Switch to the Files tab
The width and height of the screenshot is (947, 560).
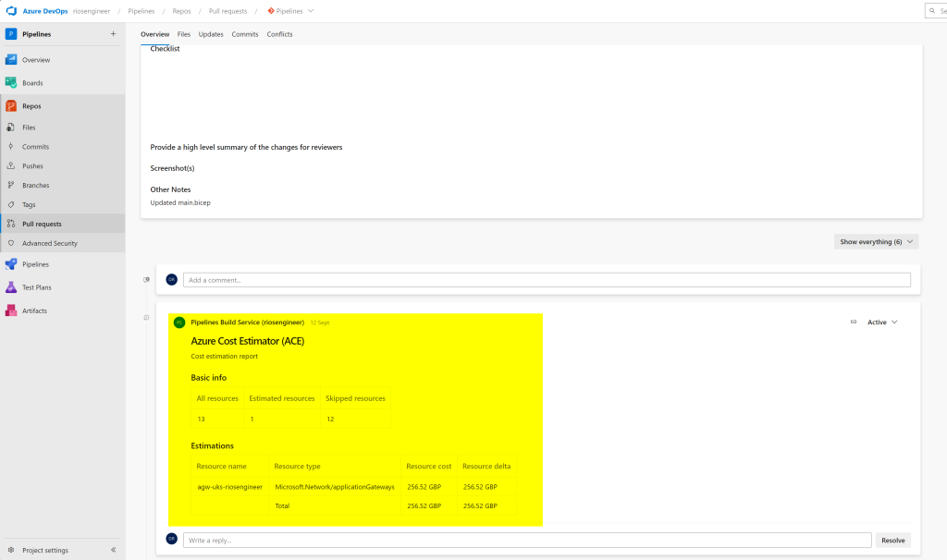point(183,34)
